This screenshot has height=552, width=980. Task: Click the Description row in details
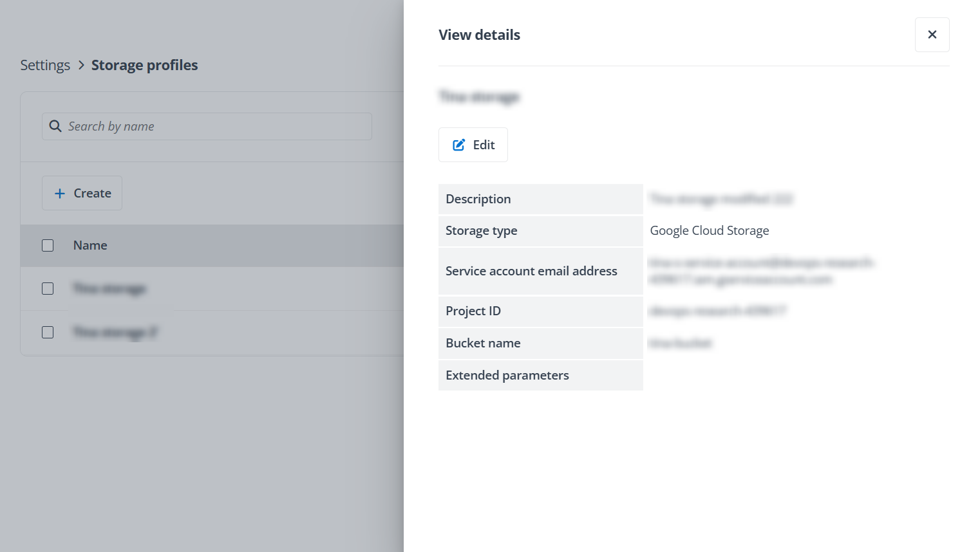point(478,199)
